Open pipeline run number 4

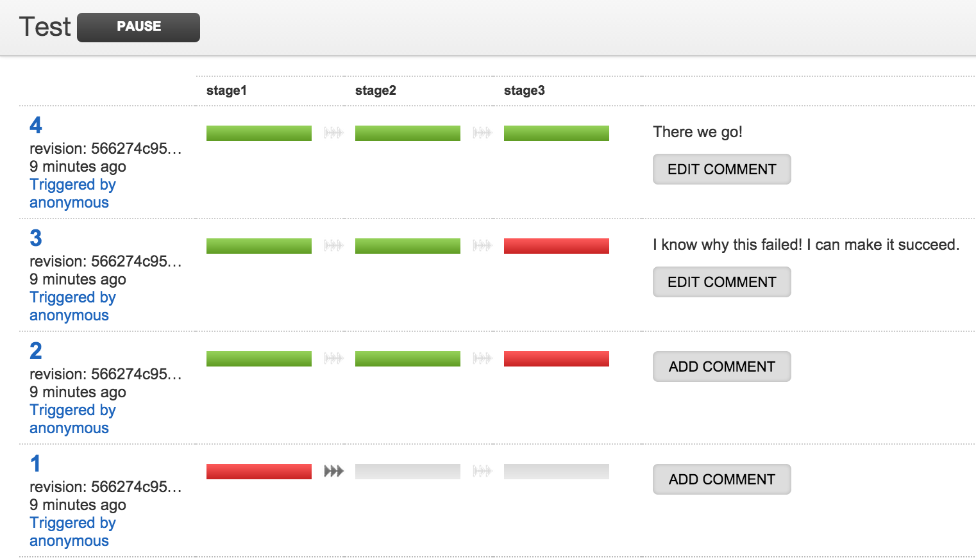coord(36,125)
